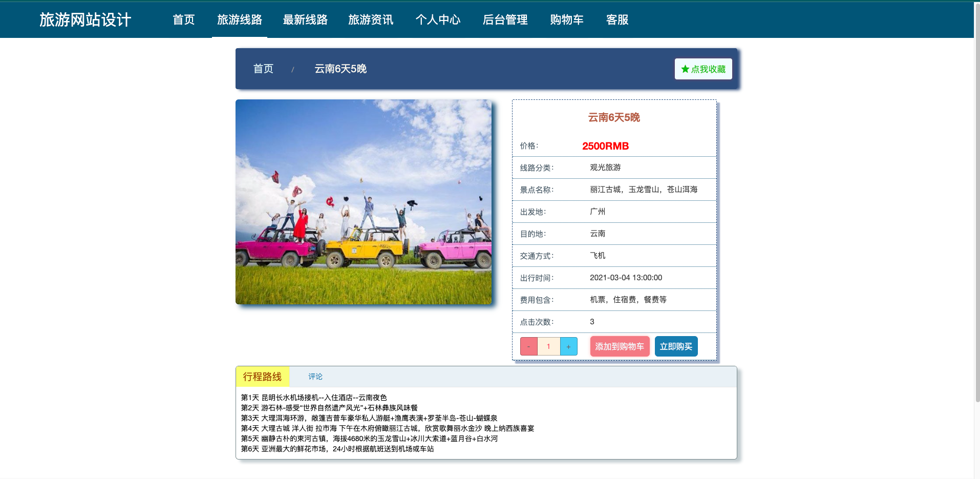Image resolution: width=980 pixels, height=479 pixels.
Task: Click the 第1天 itinerary line
Action: point(314,398)
